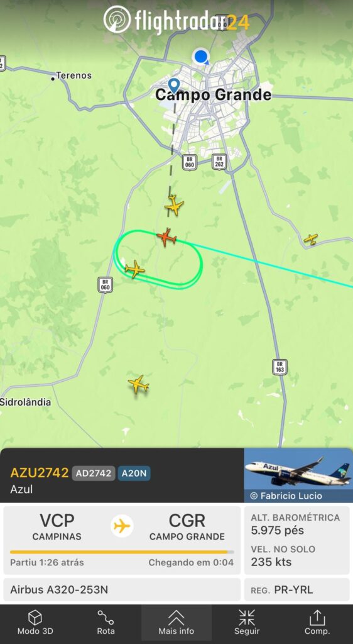Share the flight with Comp. button

tap(317, 623)
